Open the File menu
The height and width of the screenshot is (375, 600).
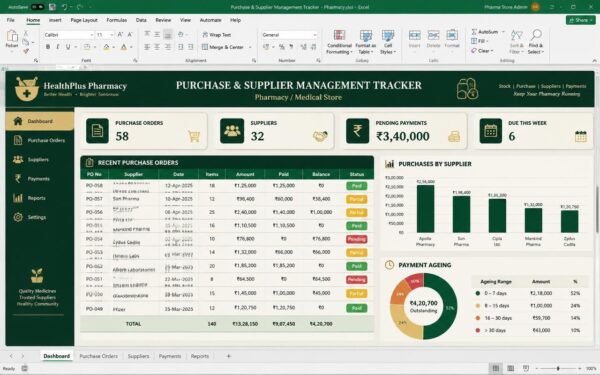point(11,20)
